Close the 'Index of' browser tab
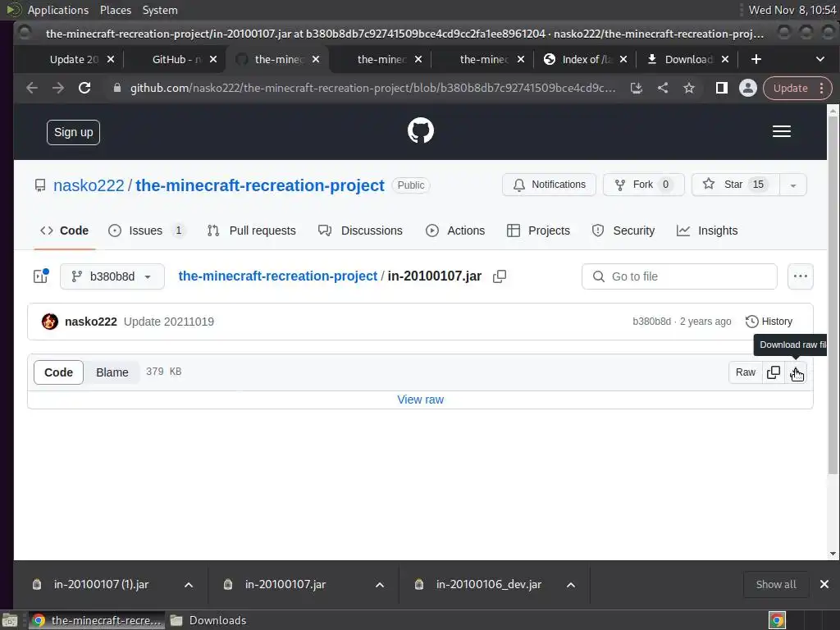The image size is (840, 630). click(x=623, y=59)
